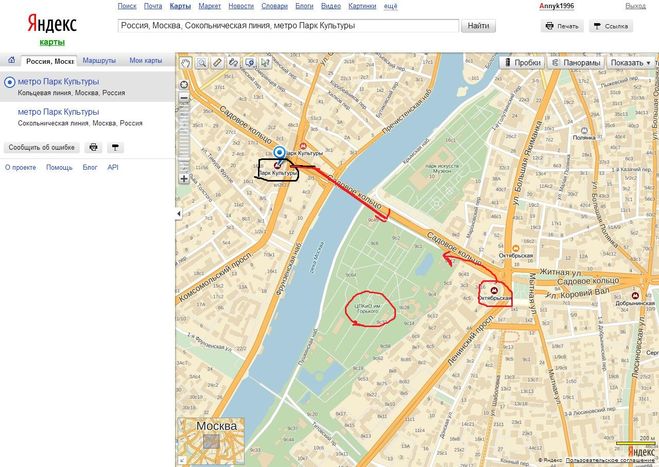
Task: Get link via sidebar pin icon
Action: pyautogui.click(x=115, y=148)
